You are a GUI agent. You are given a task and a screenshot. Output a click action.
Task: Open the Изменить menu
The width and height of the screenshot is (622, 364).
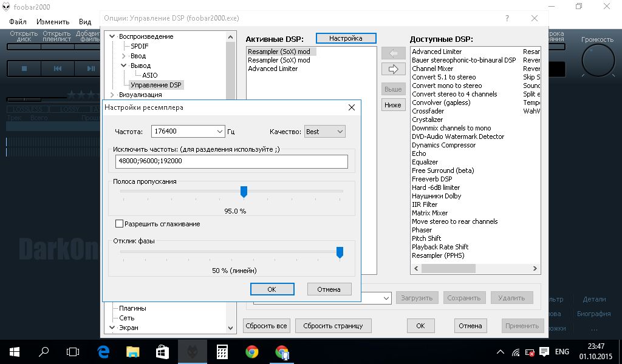53,21
